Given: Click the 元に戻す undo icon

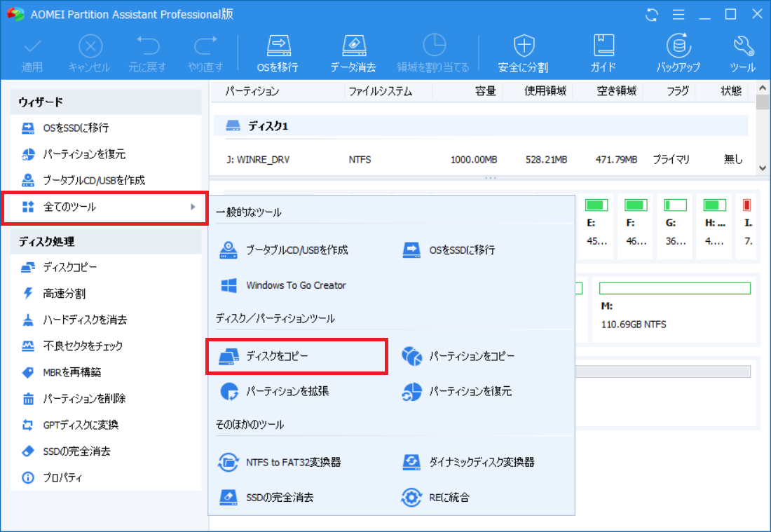Looking at the screenshot, I should [147, 53].
